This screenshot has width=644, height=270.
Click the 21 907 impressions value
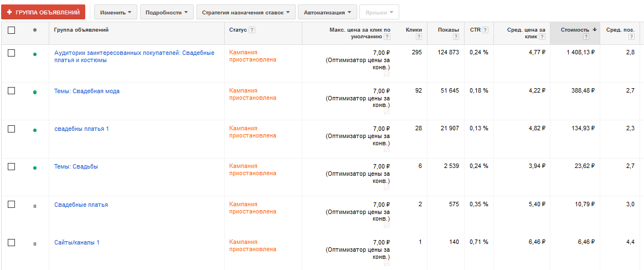click(x=449, y=129)
